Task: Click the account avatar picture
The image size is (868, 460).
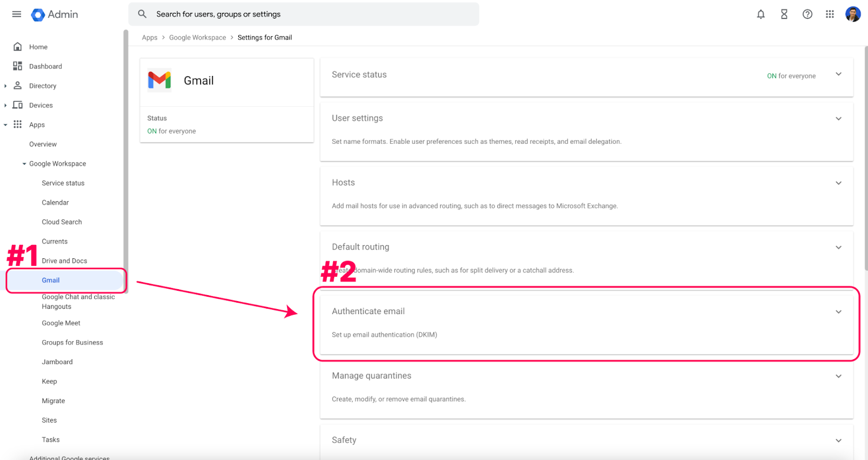Action: pos(853,14)
